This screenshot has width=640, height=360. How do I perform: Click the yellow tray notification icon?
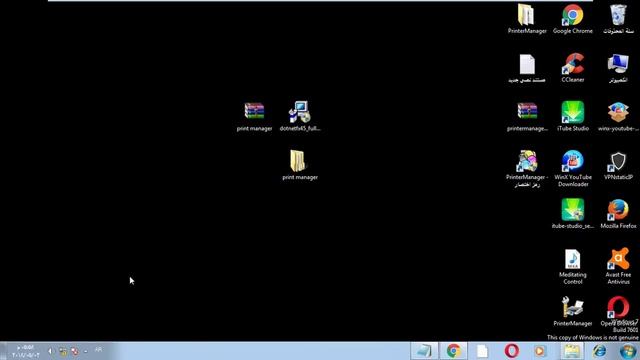point(63,351)
